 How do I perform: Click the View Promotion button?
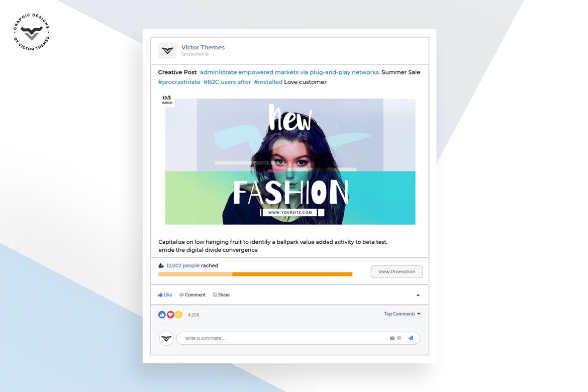[397, 271]
